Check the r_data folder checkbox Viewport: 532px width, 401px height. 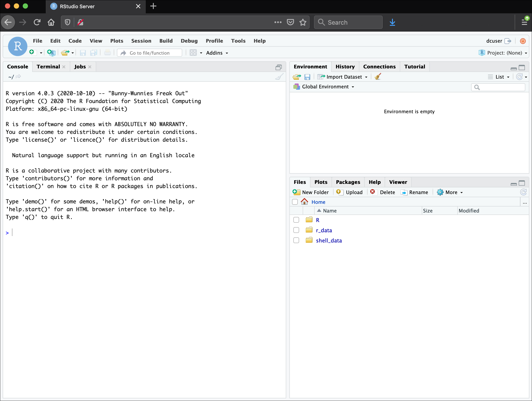tap(296, 230)
